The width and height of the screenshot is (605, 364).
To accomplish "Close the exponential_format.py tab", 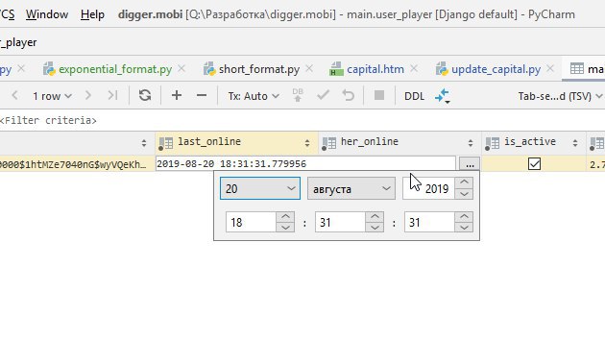I will 181,69.
